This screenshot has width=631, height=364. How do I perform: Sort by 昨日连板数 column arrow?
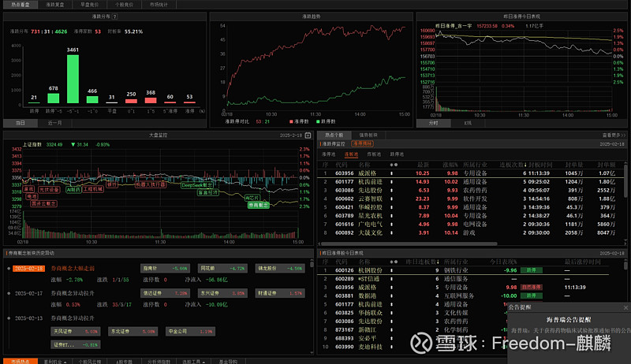[438, 262]
